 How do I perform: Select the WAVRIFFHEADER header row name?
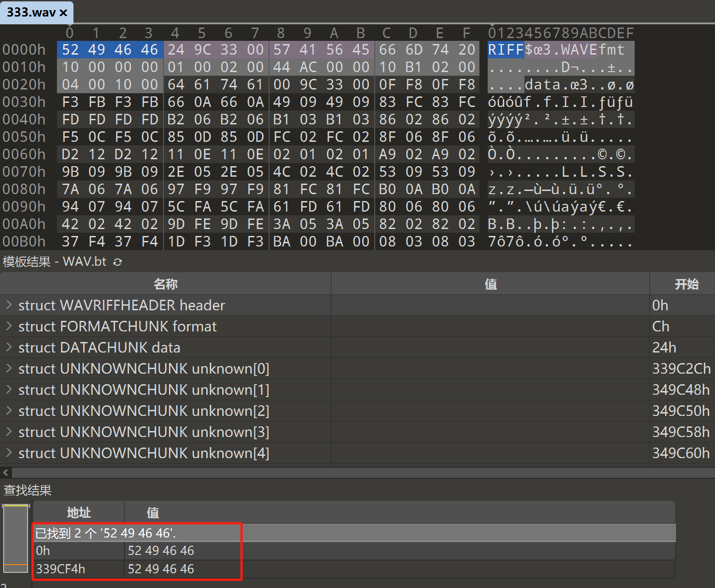click(x=122, y=305)
